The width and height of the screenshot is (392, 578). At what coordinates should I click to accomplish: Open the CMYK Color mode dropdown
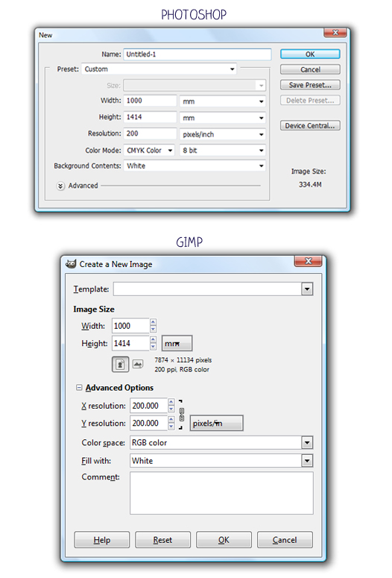pyautogui.click(x=149, y=151)
